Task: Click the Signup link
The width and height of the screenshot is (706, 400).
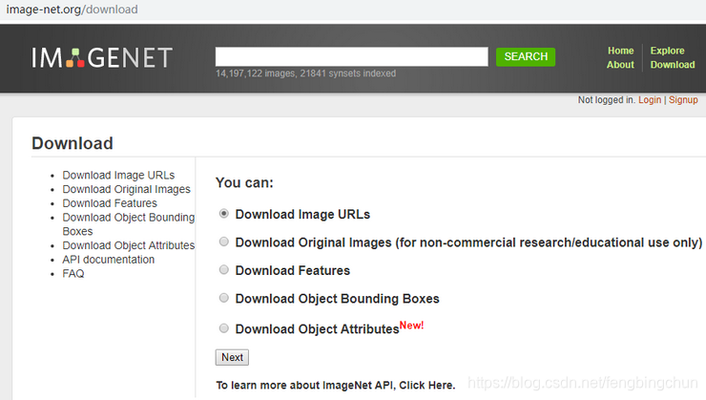Action: click(683, 100)
